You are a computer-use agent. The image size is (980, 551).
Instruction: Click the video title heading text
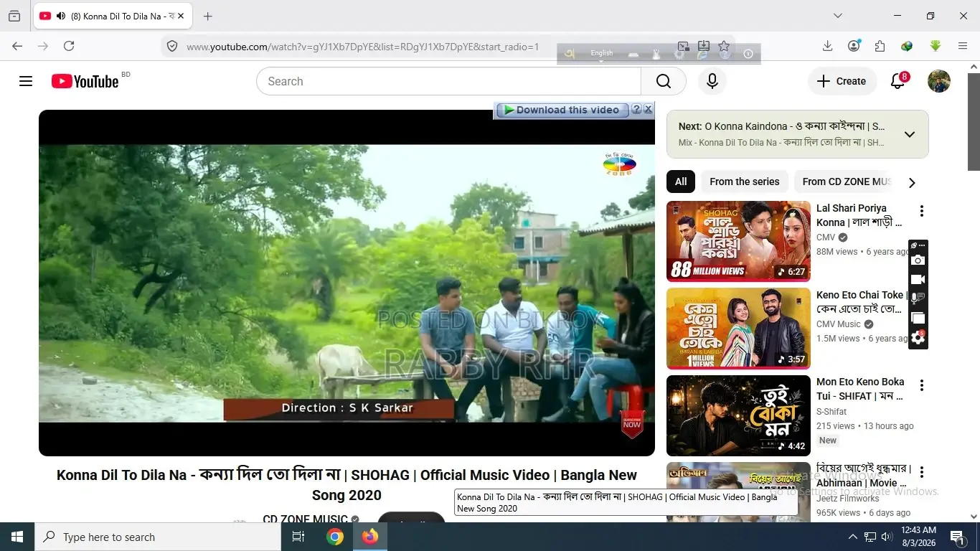click(x=347, y=485)
